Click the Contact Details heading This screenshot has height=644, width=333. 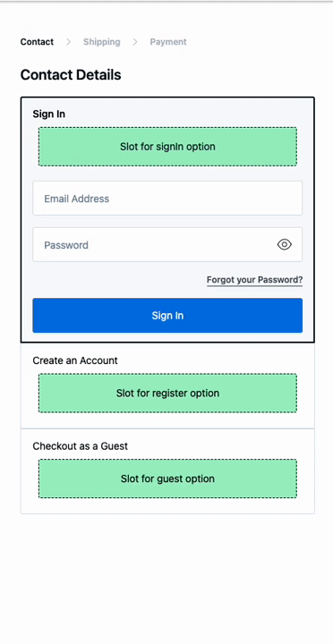tap(71, 75)
